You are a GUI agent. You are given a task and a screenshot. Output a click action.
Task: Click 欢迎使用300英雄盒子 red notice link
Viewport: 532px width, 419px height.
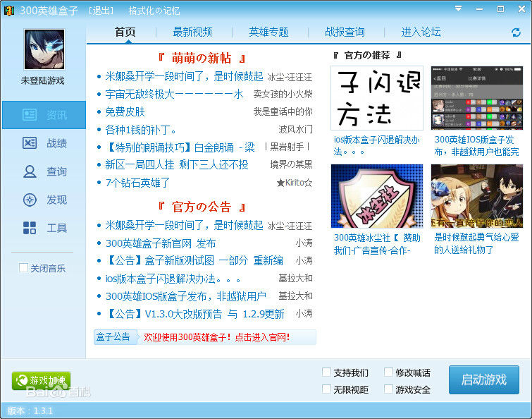click(217, 337)
